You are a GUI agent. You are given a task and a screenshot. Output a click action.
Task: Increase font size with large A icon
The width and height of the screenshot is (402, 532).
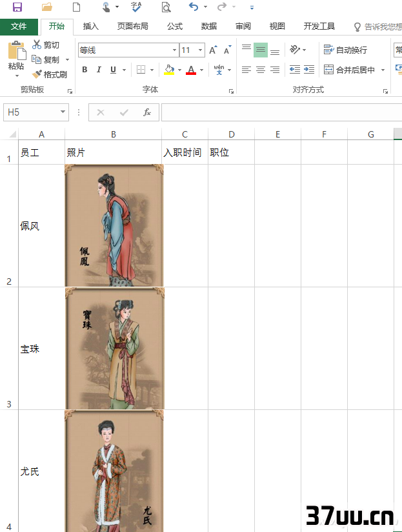(213, 50)
